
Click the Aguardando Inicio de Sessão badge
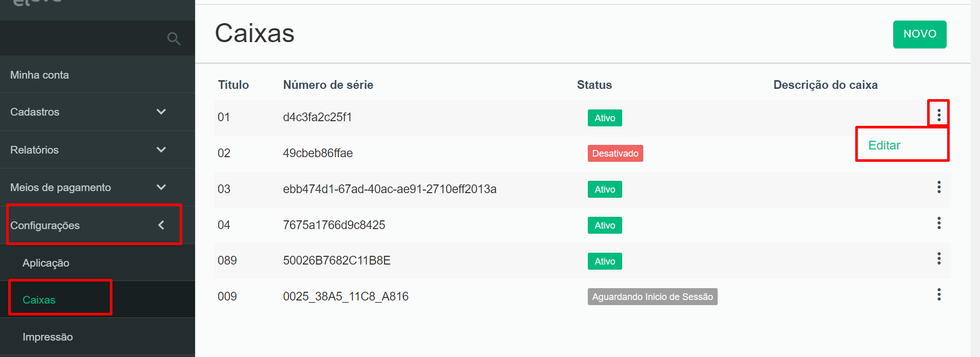coord(652,297)
